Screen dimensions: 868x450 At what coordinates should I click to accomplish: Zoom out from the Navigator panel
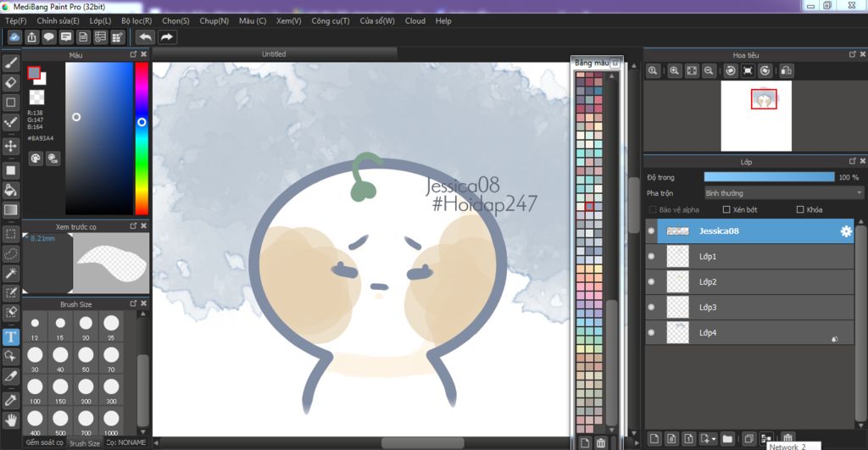[709, 71]
